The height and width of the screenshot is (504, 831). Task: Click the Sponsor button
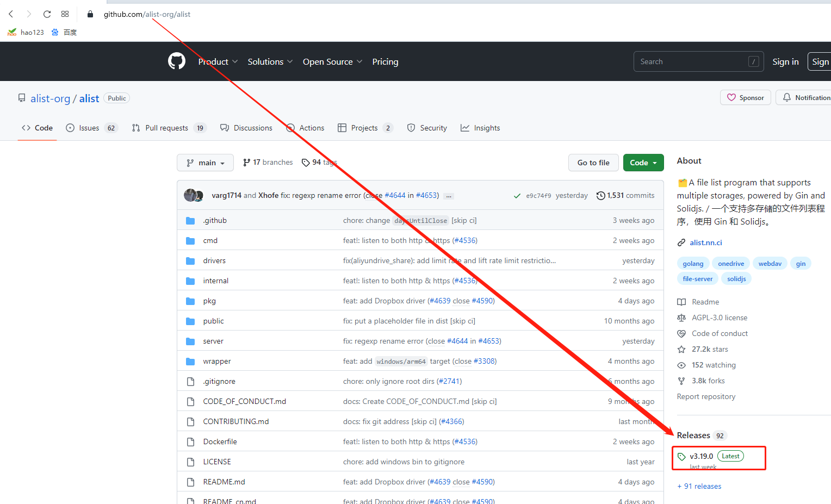tap(745, 97)
